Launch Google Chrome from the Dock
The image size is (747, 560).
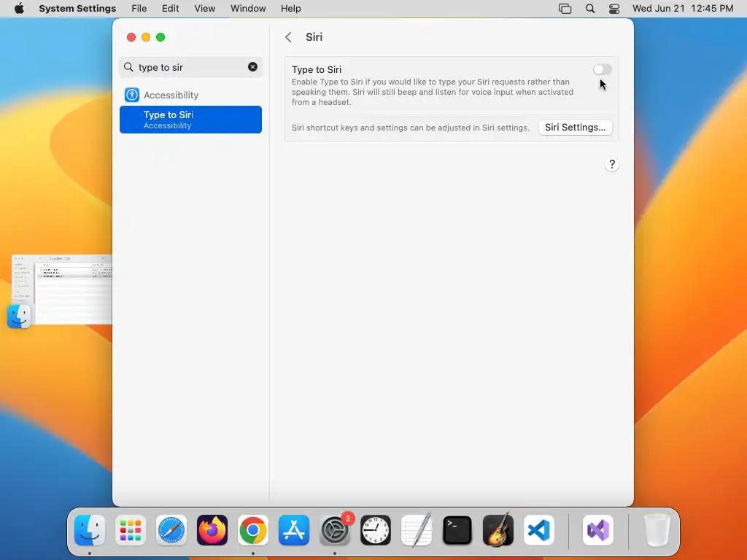253,530
